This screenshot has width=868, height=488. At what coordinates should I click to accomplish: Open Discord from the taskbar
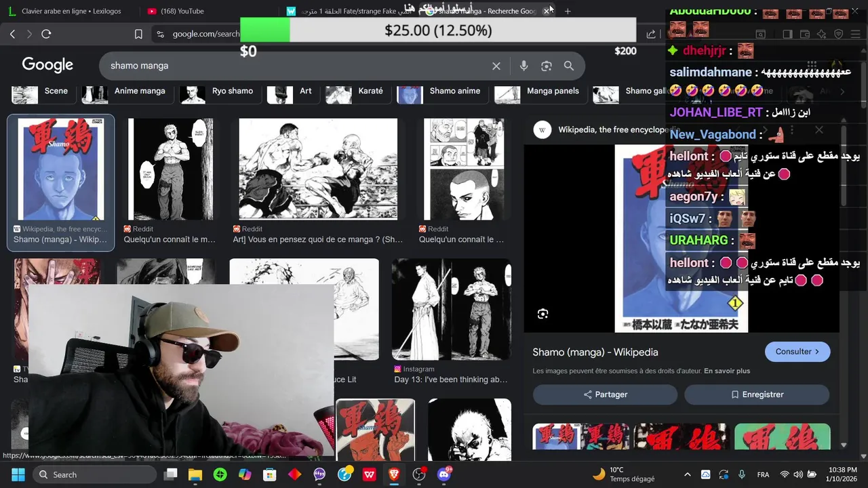pos(444,474)
